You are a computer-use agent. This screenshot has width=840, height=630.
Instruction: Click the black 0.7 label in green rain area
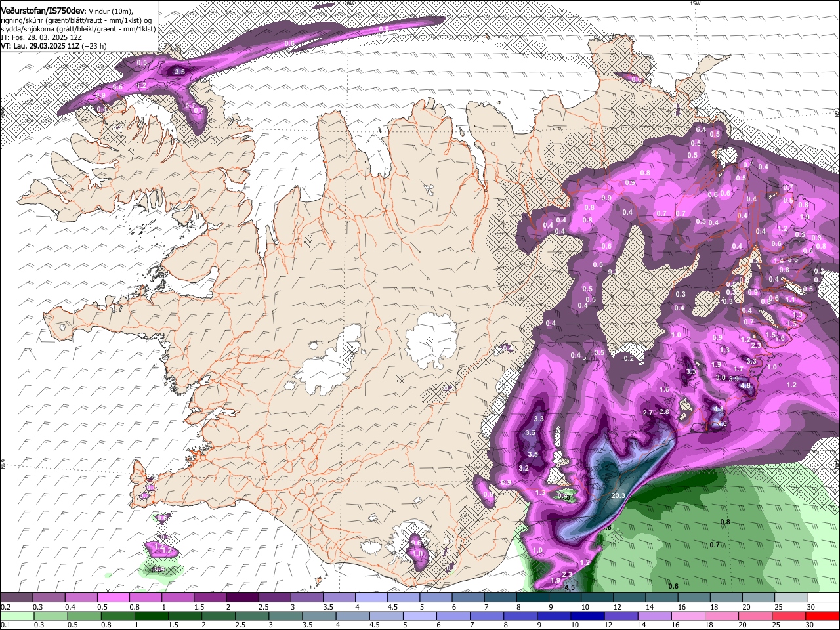(x=715, y=545)
